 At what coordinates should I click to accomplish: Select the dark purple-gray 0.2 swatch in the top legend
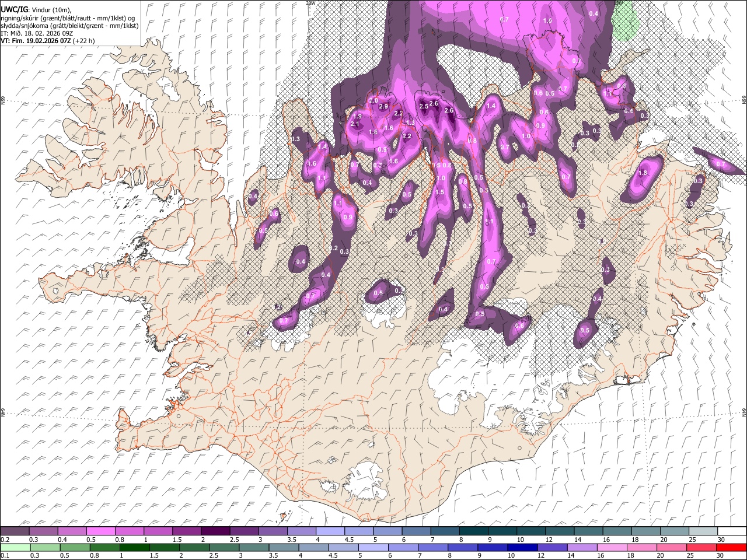[x=15, y=531]
